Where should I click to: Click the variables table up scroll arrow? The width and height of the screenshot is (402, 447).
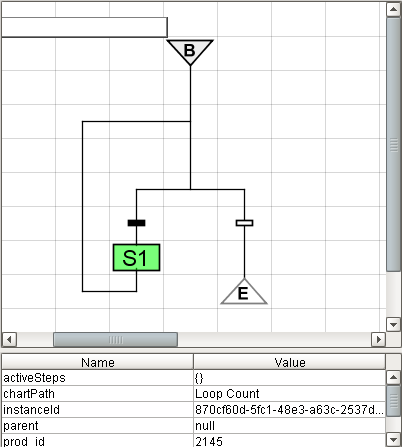[393, 377]
